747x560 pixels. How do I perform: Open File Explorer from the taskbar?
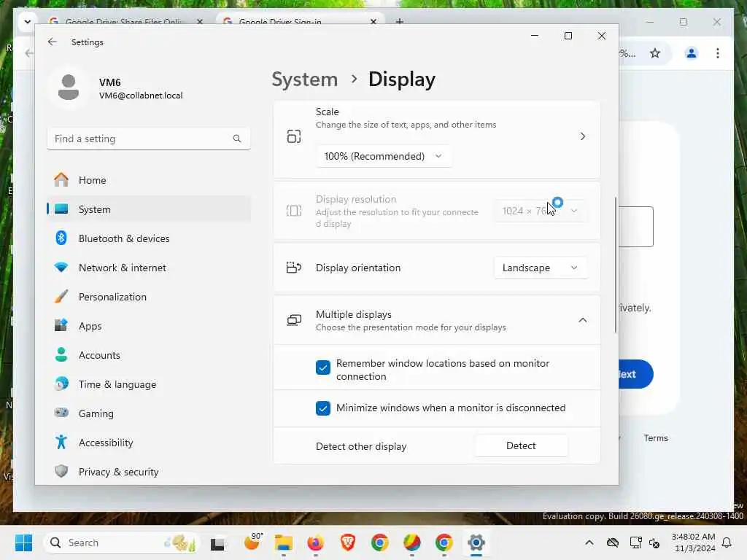click(x=284, y=542)
